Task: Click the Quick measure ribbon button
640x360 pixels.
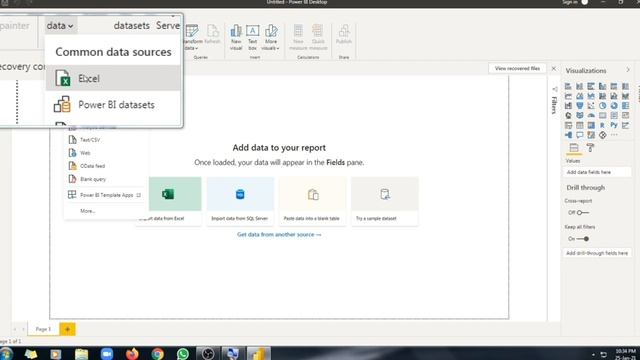Action: tap(318, 37)
